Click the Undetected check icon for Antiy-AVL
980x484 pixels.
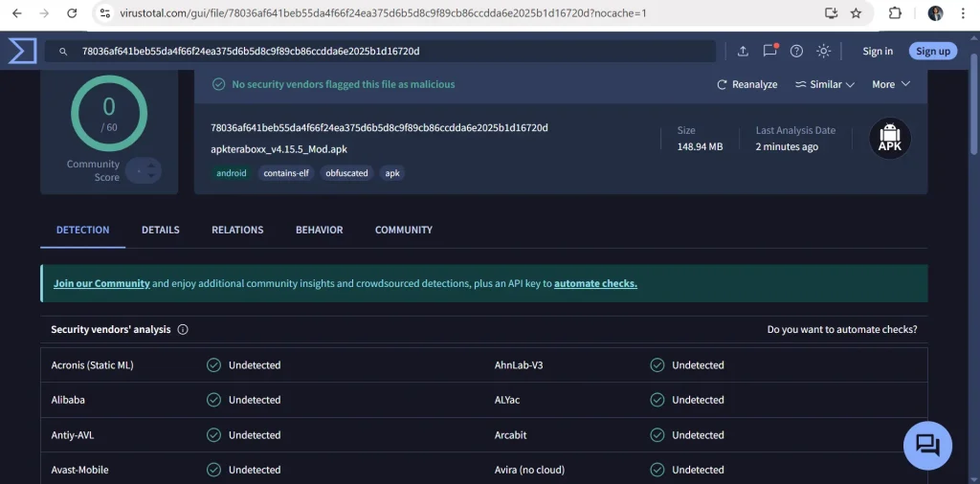pos(213,434)
